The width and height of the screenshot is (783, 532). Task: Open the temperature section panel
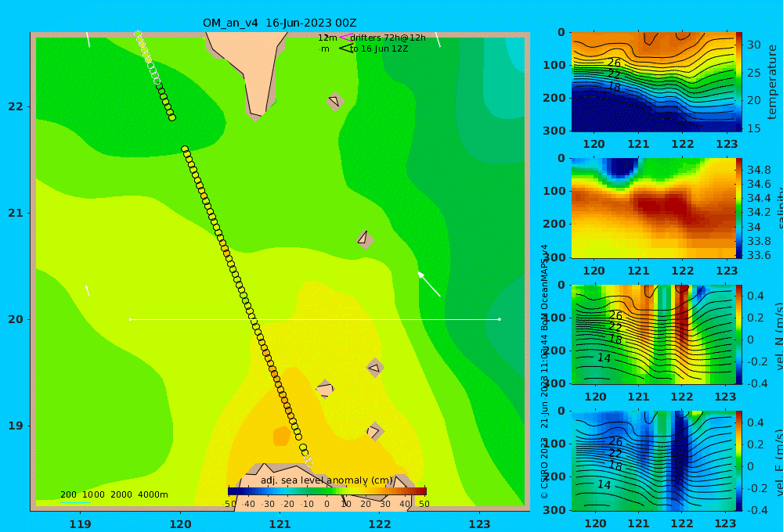point(653,82)
